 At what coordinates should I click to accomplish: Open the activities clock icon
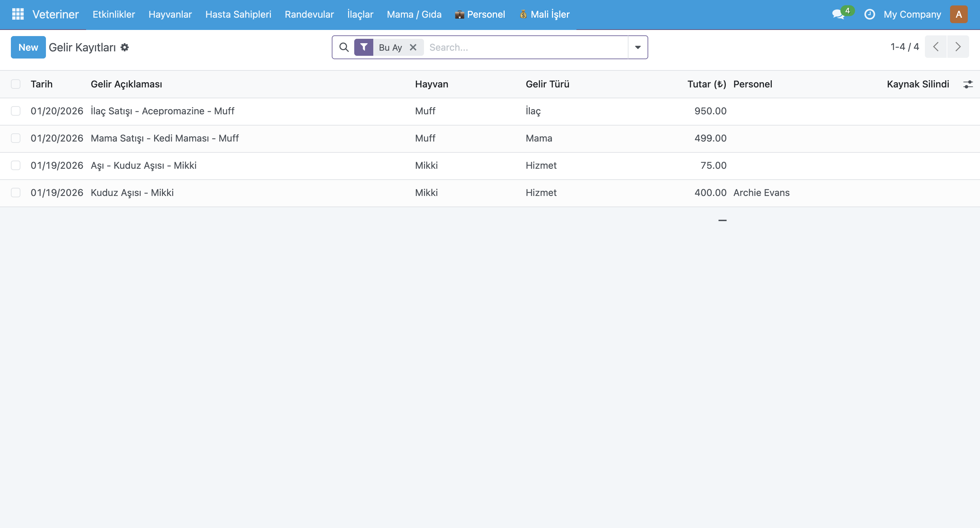(870, 14)
